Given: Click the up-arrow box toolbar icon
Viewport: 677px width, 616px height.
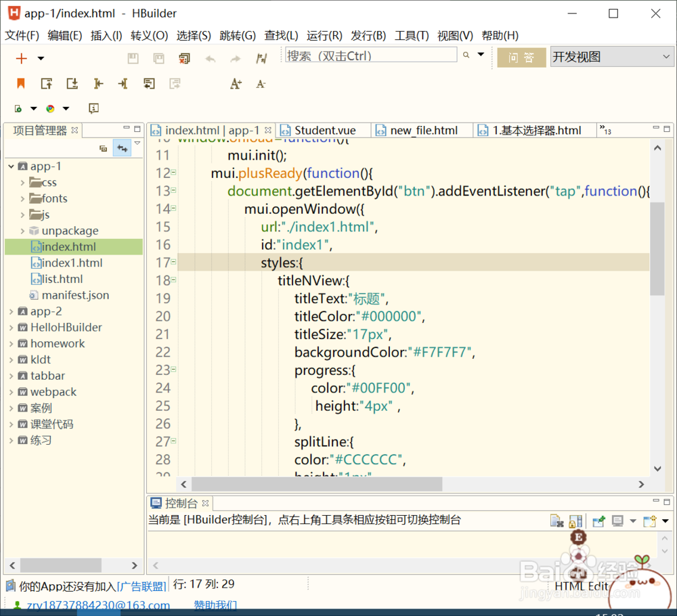Looking at the screenshot, I should pyautogui.click(x=46, y=83).
